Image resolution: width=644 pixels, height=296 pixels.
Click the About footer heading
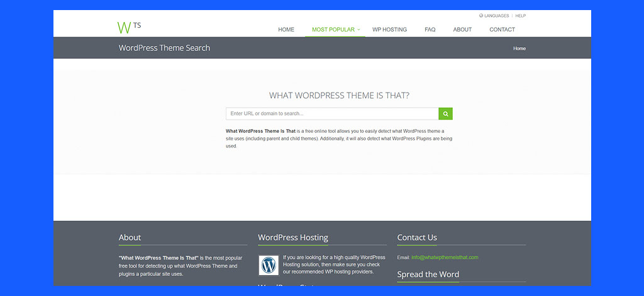coord(130,237)
